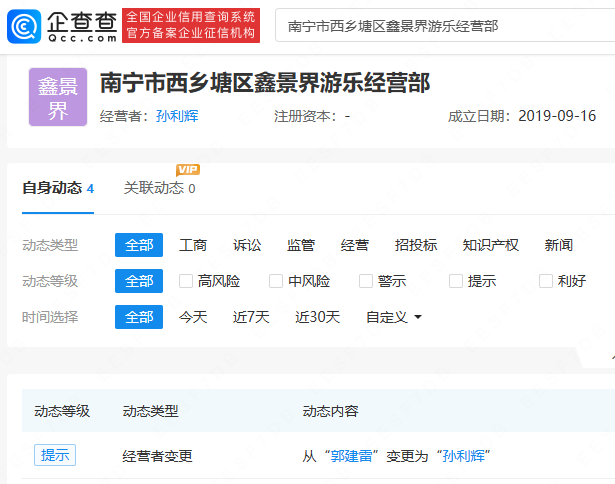This screenshot has height=484, width=615.
Task: Enable the 高风险 checkbox
Action: (186, 281)
